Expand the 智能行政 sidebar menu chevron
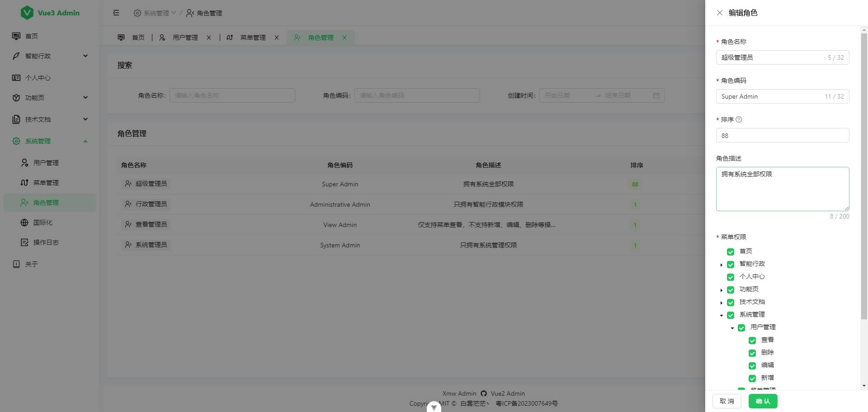 pos(85,56)
